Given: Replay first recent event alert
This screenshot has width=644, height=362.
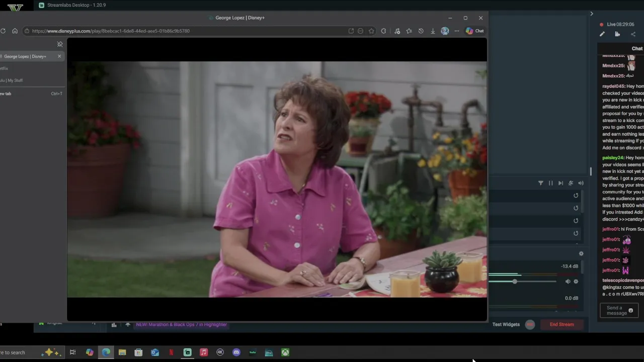Looking at the screenshot, I should (x=576, y=196).
